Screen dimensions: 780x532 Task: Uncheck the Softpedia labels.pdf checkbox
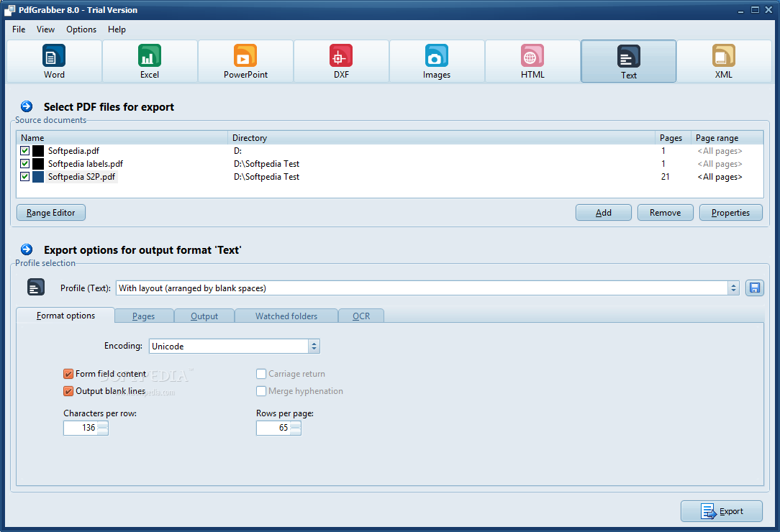pyautogui.click(x=25, y=164)
